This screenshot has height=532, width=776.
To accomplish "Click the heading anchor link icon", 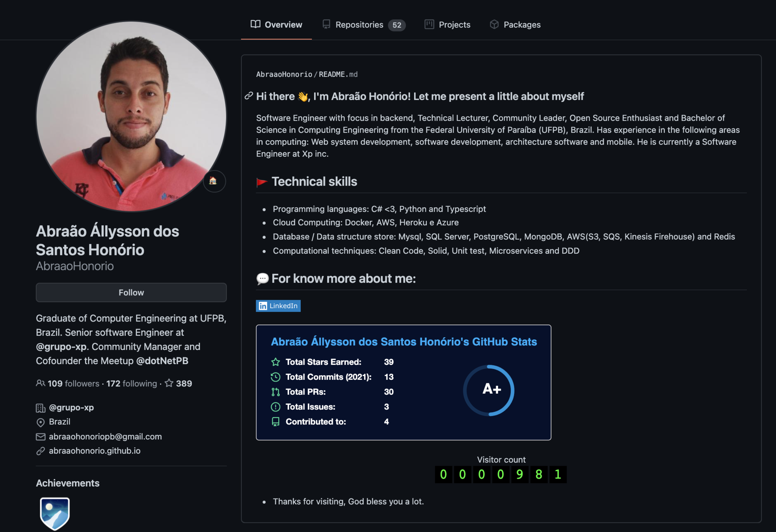I will [249, 96].
